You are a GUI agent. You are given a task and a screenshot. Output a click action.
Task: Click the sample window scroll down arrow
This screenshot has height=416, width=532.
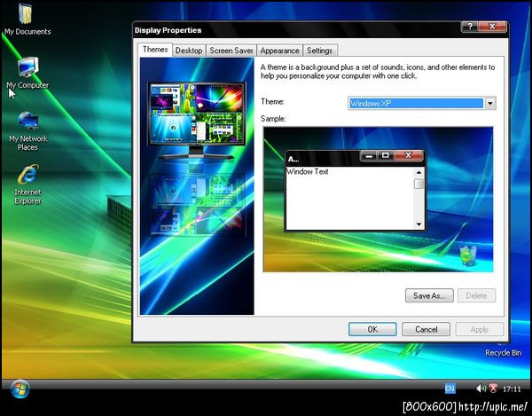point(419,224)
